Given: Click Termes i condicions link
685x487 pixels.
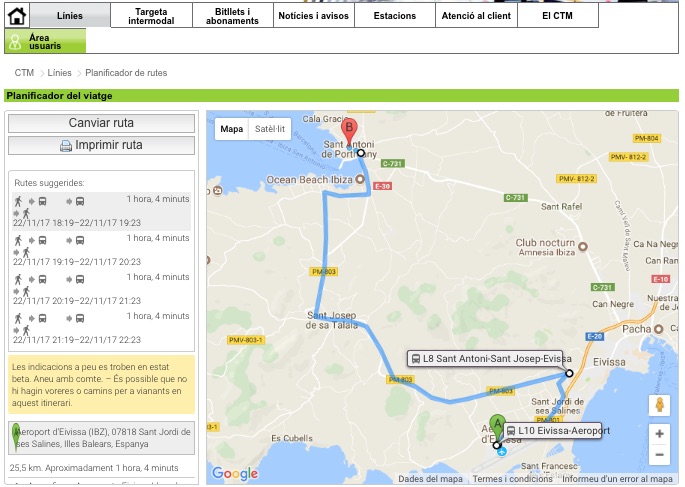Looking at the screenshot, I should [512, 479].
